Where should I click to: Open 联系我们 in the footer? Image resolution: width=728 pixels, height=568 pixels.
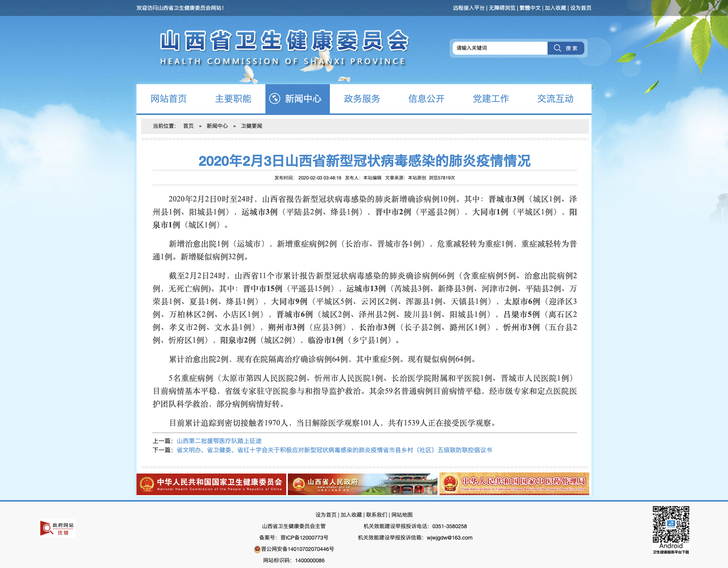(377, 515)
